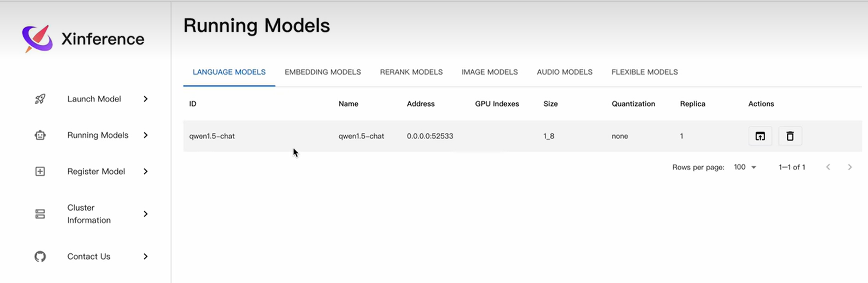
Task: Go to next page of results
Action: (850, 167)
